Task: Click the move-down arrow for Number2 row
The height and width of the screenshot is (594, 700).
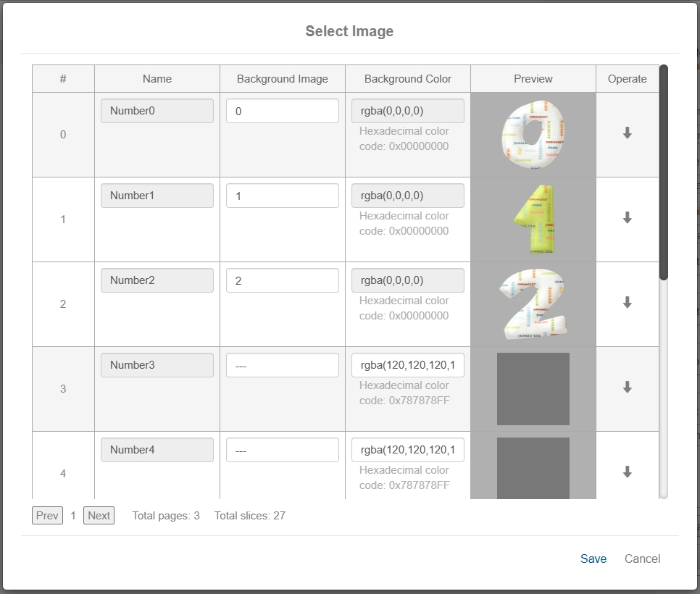Action: (628, 303)
